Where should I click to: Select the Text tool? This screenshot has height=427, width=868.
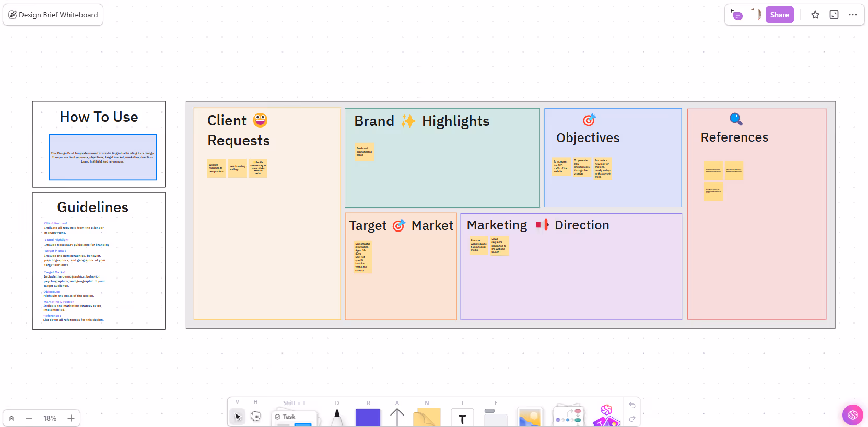(x=462, y=417)
